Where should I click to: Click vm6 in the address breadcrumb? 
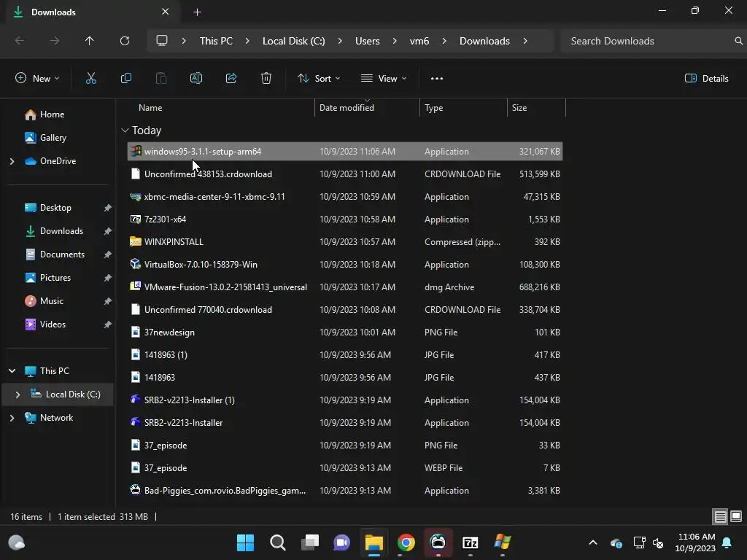point(419,41)
